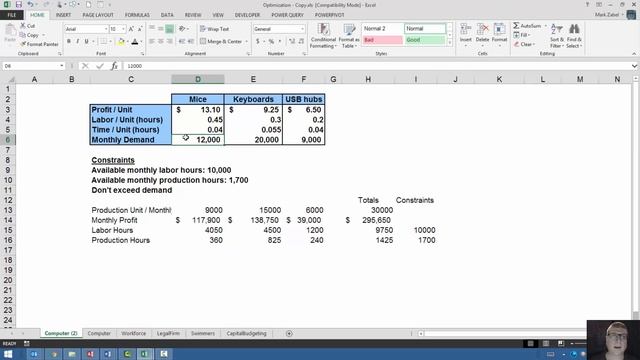Click the Align Left icon
This screenshot has height=360, width=640.
[x=152, y=41]
